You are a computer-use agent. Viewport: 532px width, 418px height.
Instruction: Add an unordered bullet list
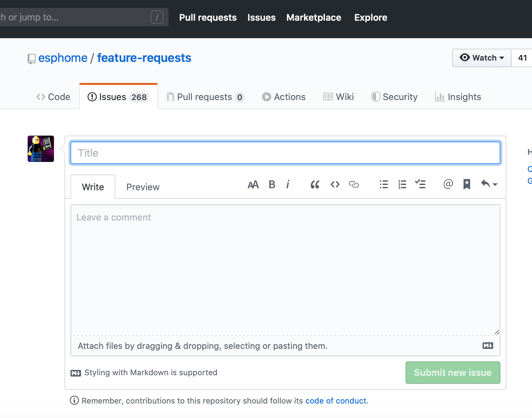pyautogui.click(x=384, y=184)
